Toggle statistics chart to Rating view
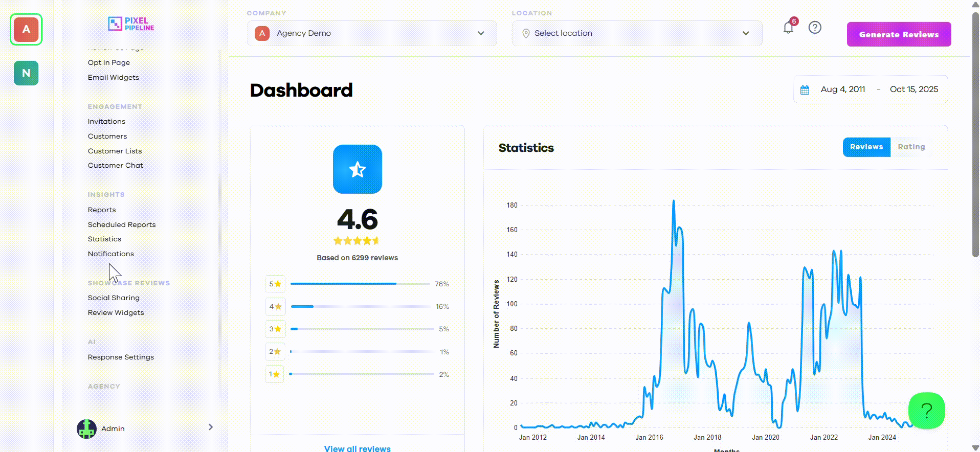 coord(911,147)
